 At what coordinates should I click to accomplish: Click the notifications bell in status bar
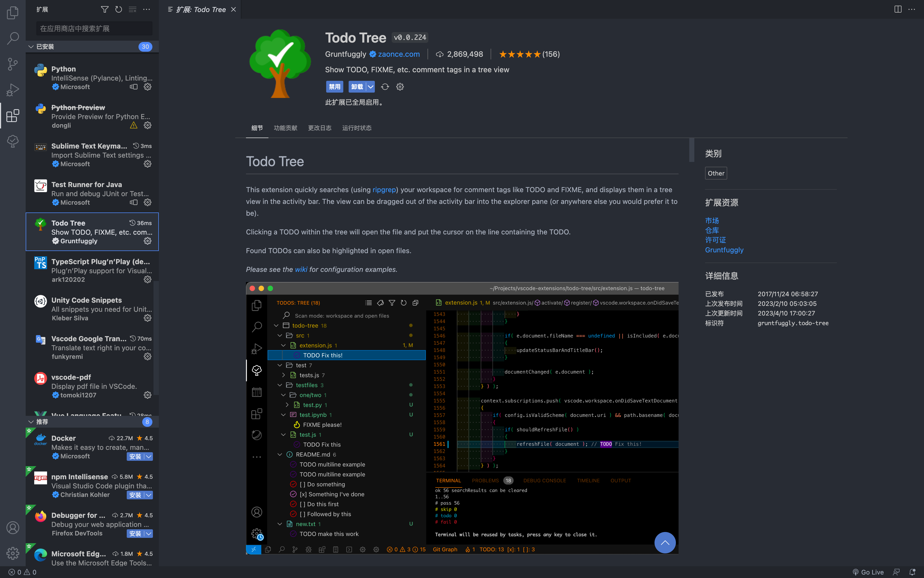pos(912,572)
